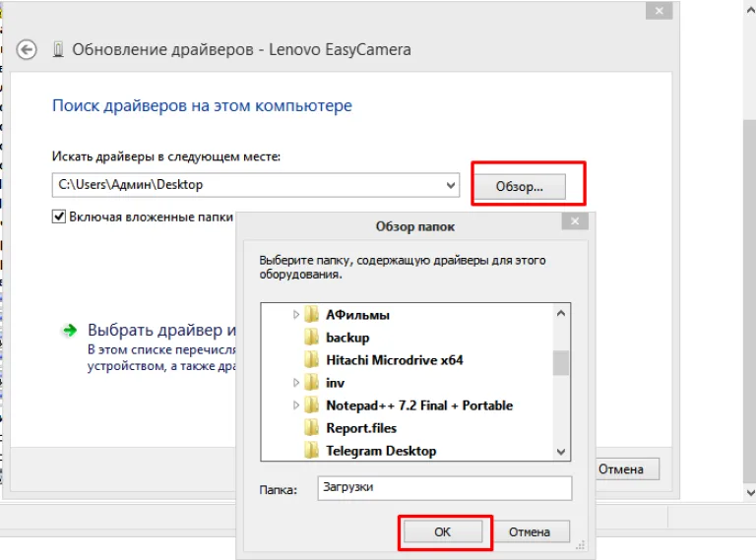Select the backup folder icon
756x560 pixels.
[x=311, y=338]
